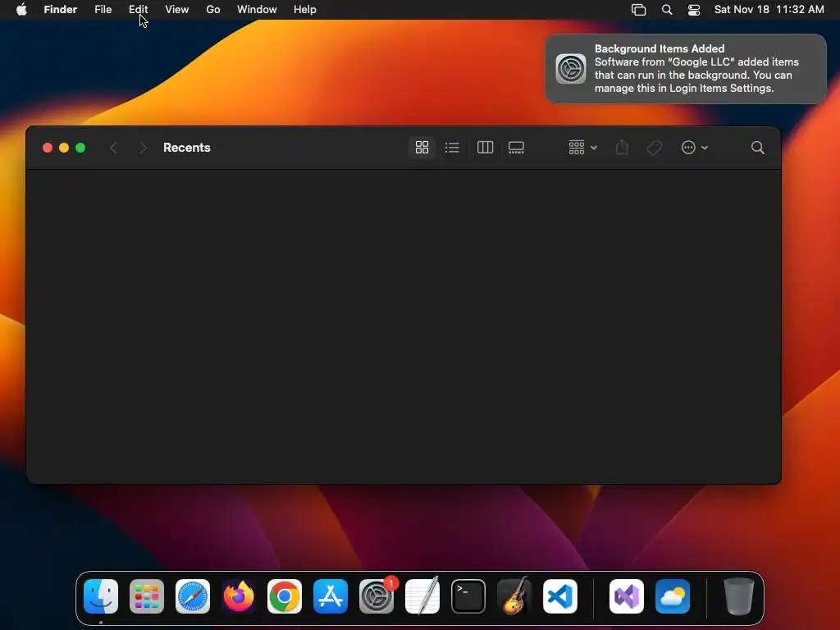Open Launchpad from the Dock
Viewport: 840px width, 630px height.
147,596
